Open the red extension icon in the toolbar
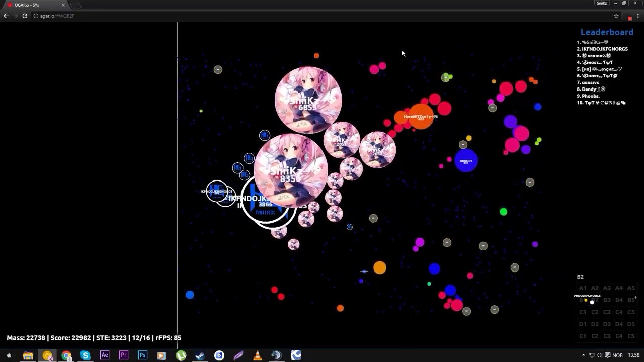This screenshot has width=644, height=362. (630, 18)
